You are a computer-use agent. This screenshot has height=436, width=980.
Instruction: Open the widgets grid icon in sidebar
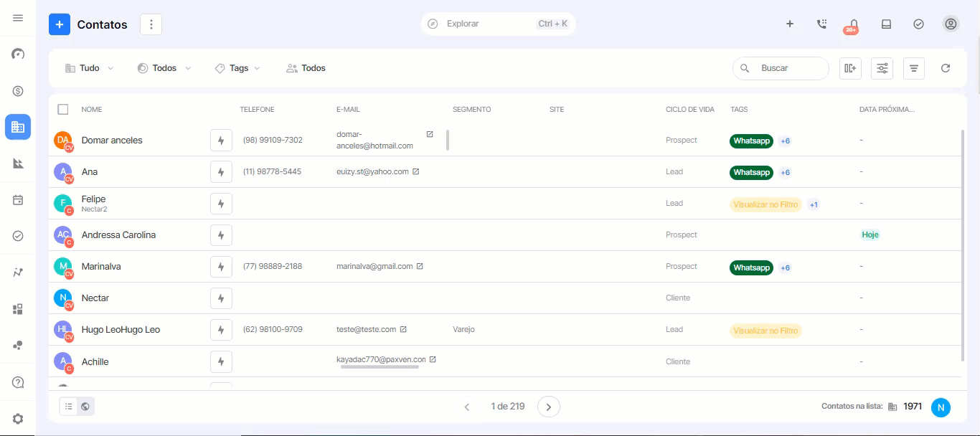[18, 309]
